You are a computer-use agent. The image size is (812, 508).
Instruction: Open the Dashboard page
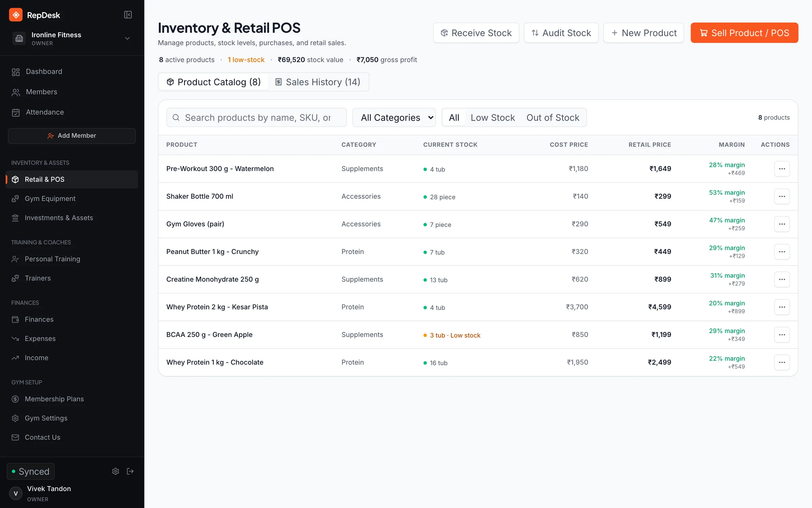point(72,71)
